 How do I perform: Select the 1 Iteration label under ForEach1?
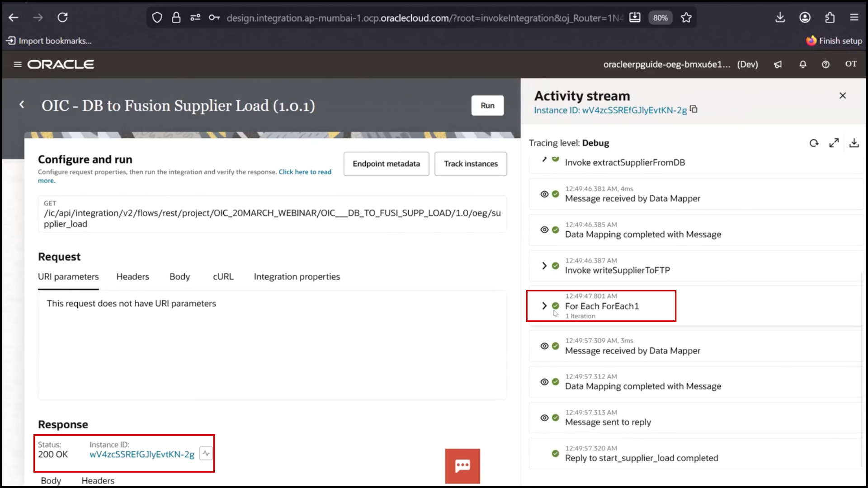580,316
